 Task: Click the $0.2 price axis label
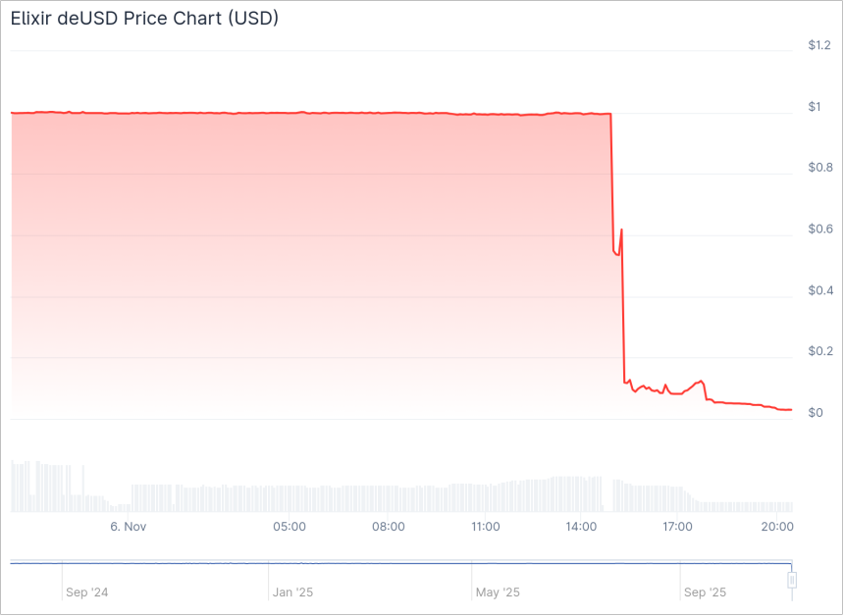pyautogui.click(x=819, y=351)
